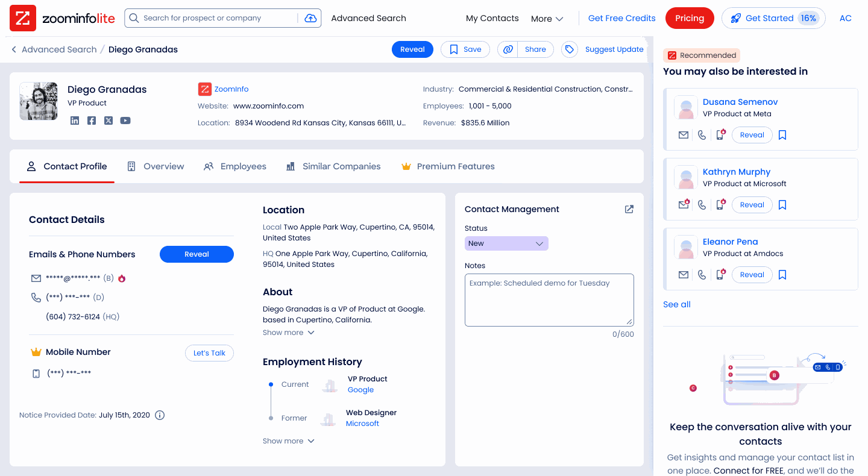Image resolution: width=868 pixels, height=476 pixels.
Task: Click the tag icon beside Suggest Update
Action: coord(570,49)
